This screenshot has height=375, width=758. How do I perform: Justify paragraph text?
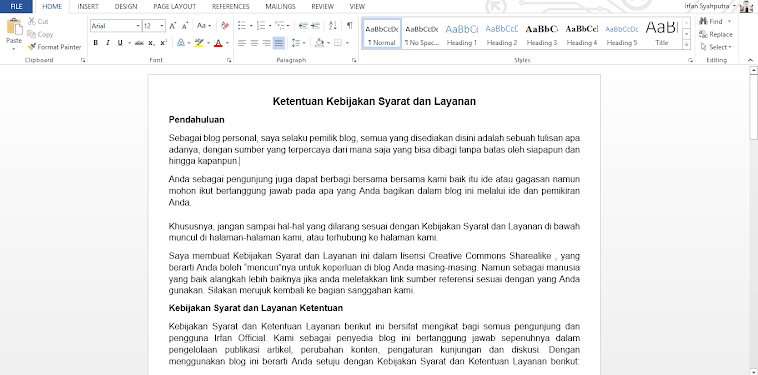(x=278, y=43)
